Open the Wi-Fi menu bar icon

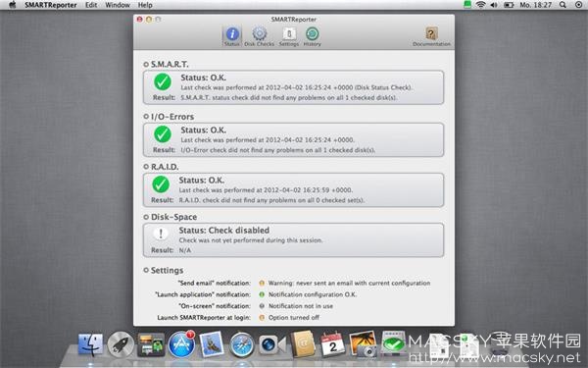pyautogui.click(x=481, y=5)
